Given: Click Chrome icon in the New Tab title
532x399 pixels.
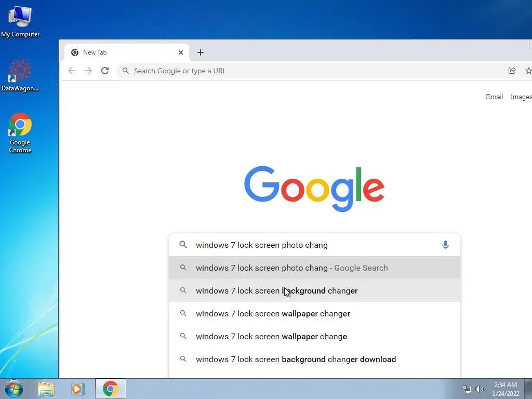Looking at the screenshot, I should coord(75,52).
